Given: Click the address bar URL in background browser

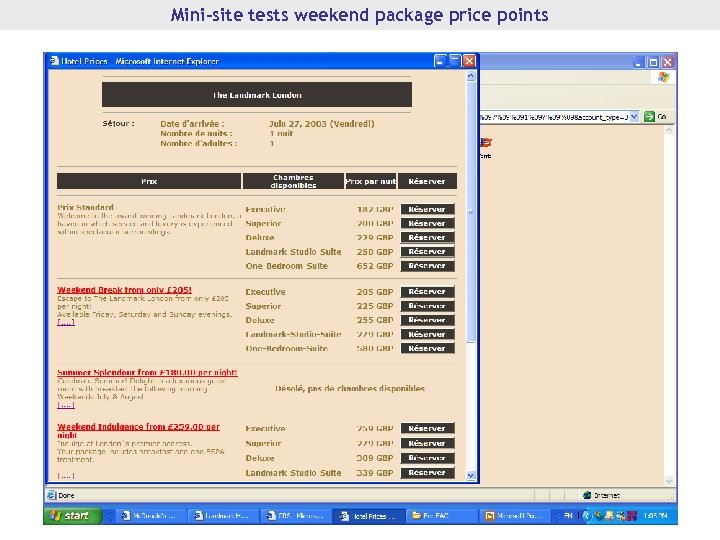Looking at the screenshot, I should pyautogui.click(x=554, y=117).
